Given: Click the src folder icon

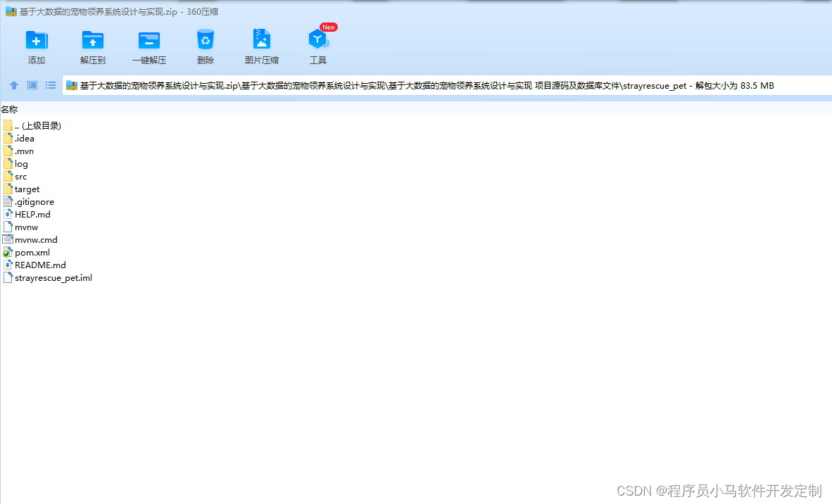Looking at the screenshot, I should (8, 176).
